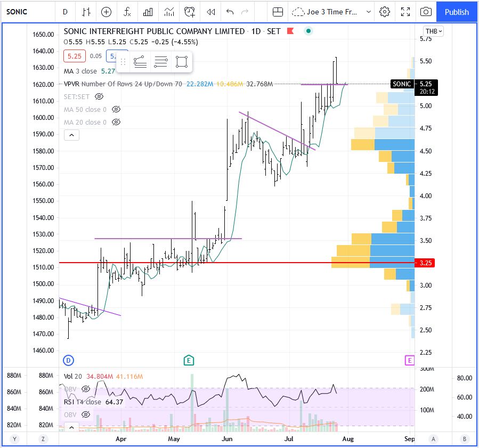Open the financials bar chart icon
This screenshot has width=479, height=448.
[x=148, y=12]
